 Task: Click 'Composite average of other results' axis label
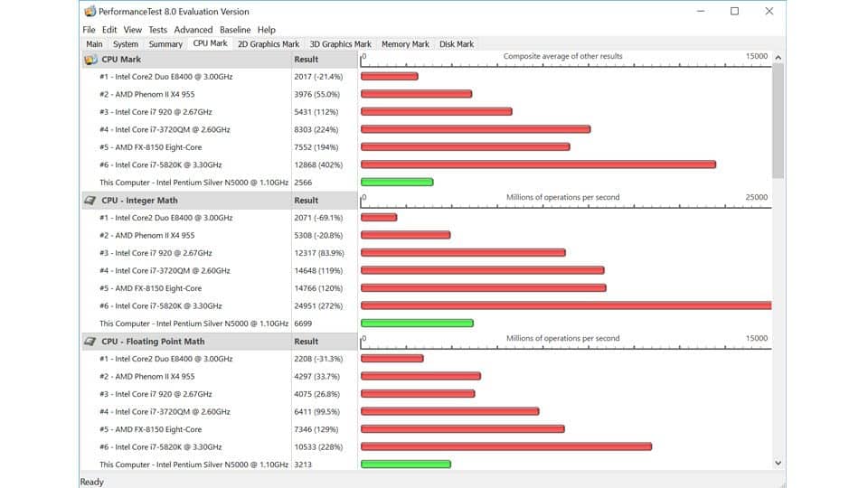[x=562, y=56]
